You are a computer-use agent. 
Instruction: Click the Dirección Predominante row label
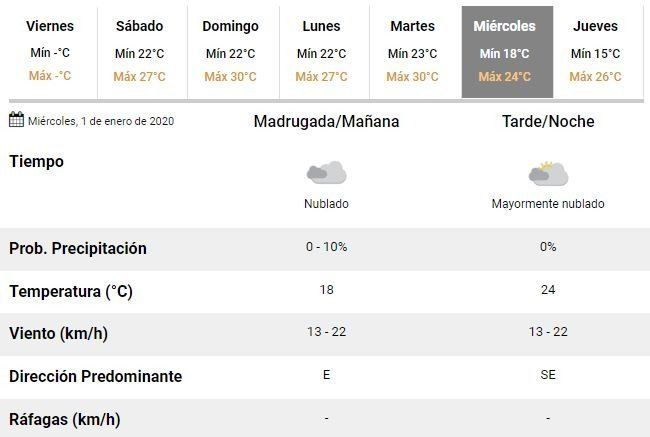click(96, 376)
